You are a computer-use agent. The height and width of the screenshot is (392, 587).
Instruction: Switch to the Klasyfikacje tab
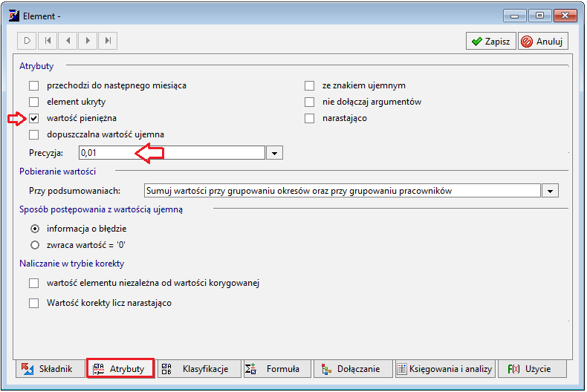click(x=199, y=369)
